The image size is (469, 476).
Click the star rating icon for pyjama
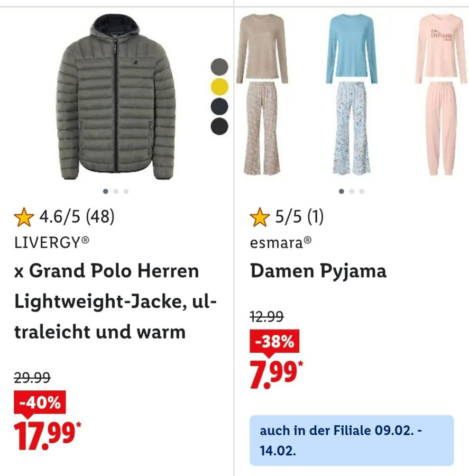tap(260, 217)
